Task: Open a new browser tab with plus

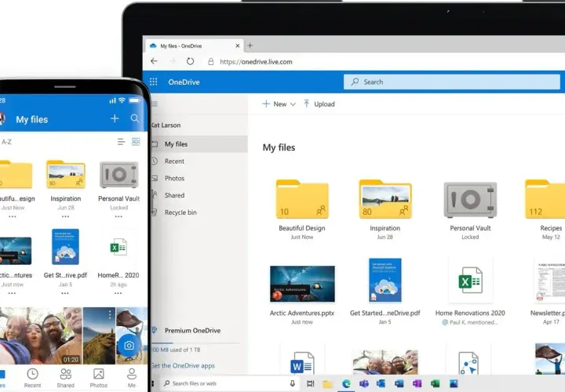Action: click(x=250, y=45)
